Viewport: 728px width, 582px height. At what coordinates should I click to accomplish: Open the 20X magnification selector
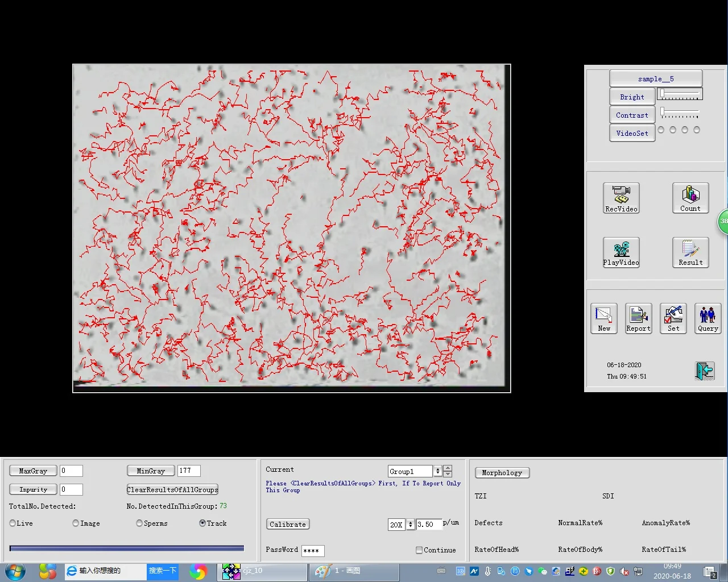pos(410,524)
